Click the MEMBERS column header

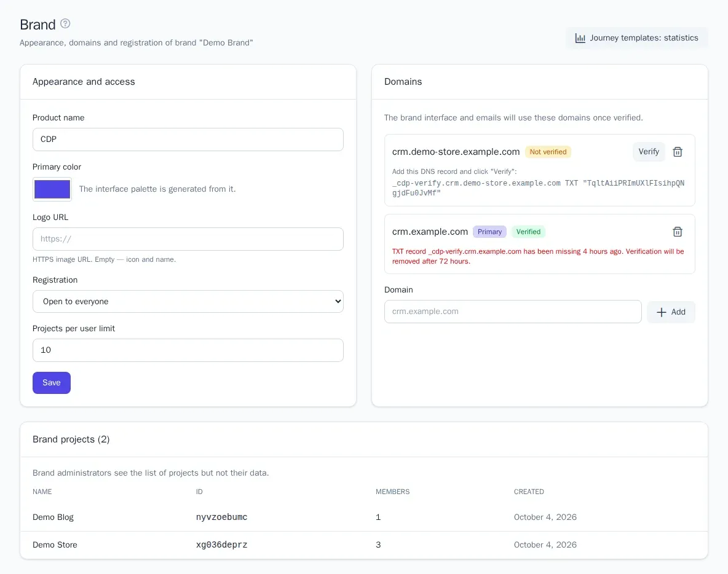392,492
